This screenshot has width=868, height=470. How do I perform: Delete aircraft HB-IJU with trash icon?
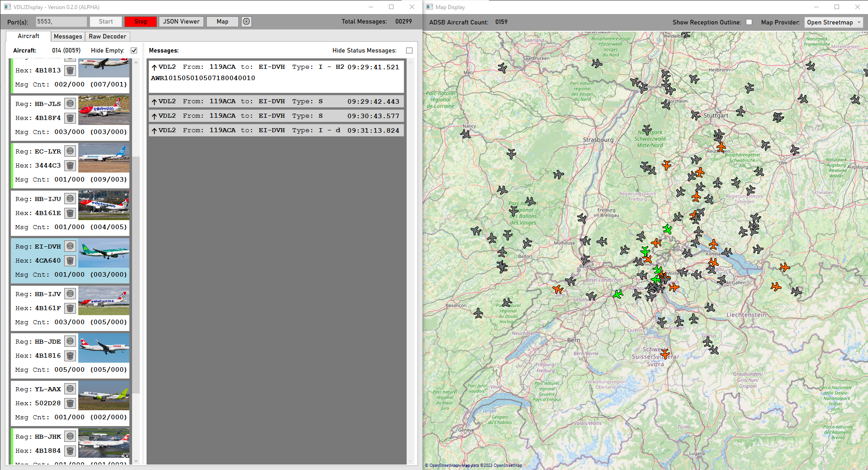tap(70, 213)
